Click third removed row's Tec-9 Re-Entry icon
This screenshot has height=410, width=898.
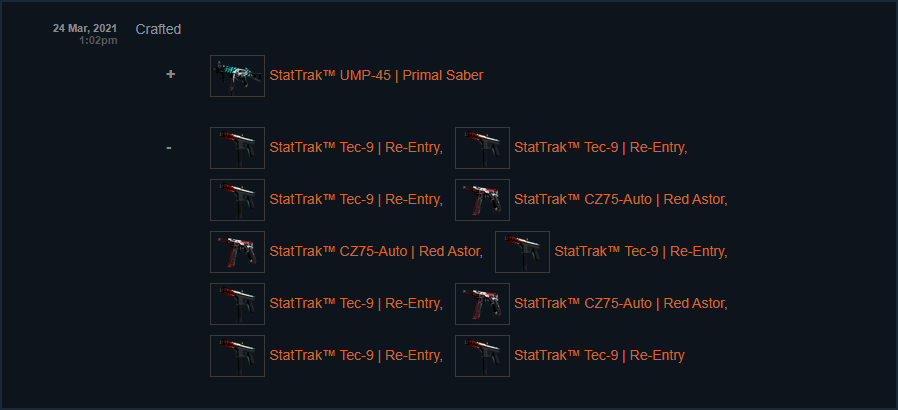point(522,252)
